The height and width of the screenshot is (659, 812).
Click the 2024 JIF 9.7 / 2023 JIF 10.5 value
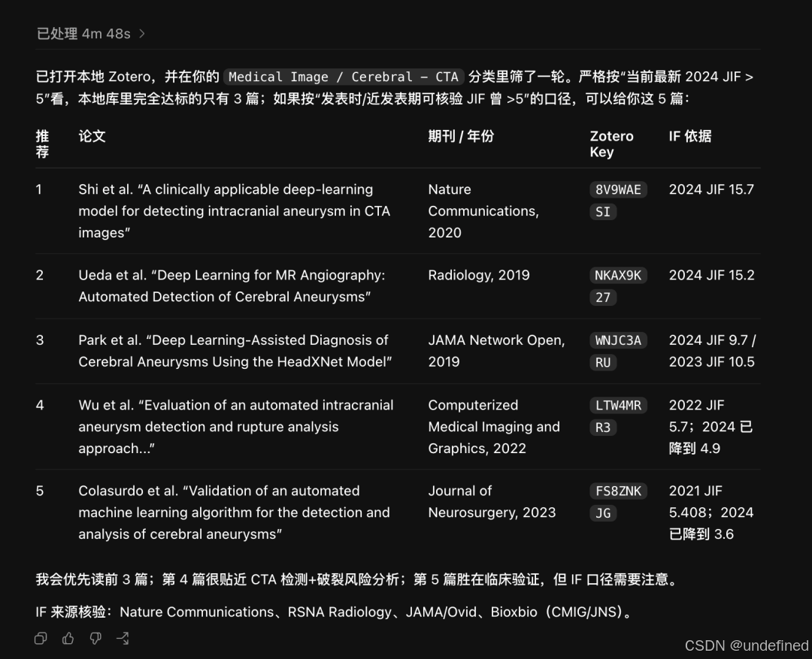[x=712, y=351]
